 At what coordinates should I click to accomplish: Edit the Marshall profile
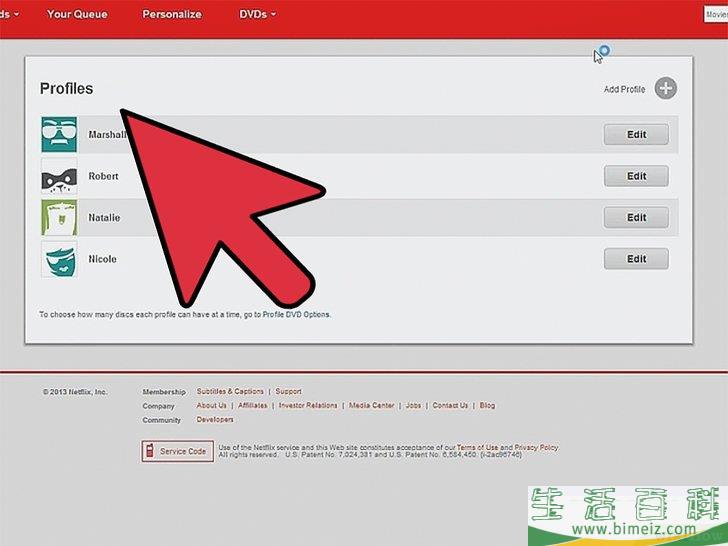[636, 134]
